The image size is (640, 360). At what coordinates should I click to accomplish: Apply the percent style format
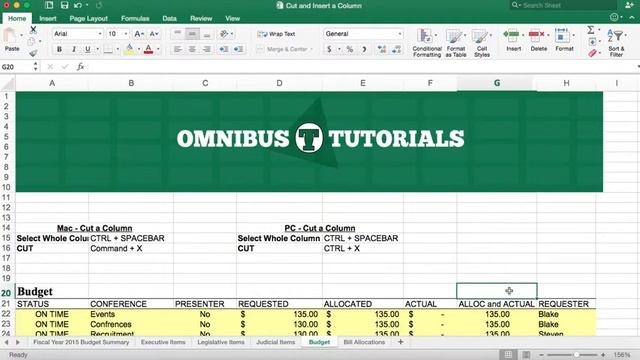click(x=350, y=49)
